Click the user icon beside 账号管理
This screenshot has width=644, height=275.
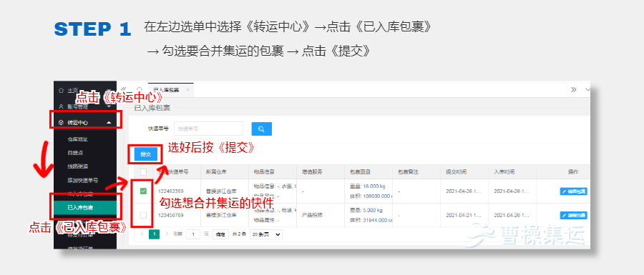pos(62,106)
